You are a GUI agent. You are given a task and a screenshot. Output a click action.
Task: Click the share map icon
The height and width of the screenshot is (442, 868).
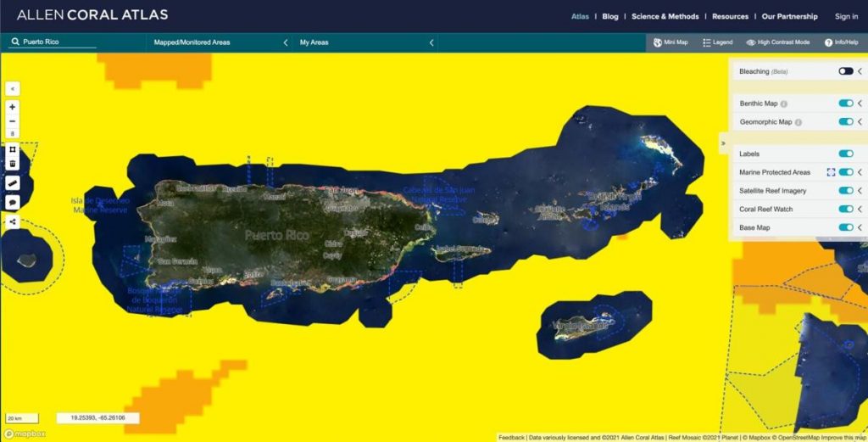[x=13, y=222]
